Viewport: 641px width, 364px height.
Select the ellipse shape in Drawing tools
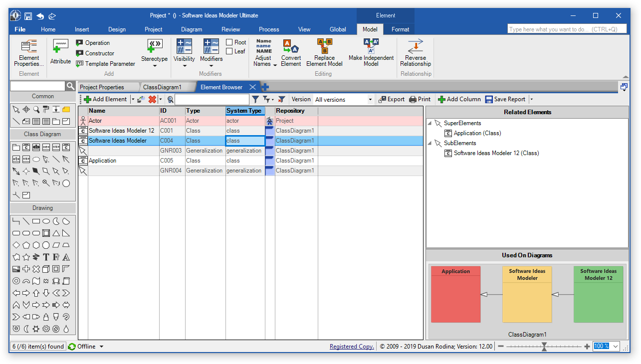(x=46, y=221)
